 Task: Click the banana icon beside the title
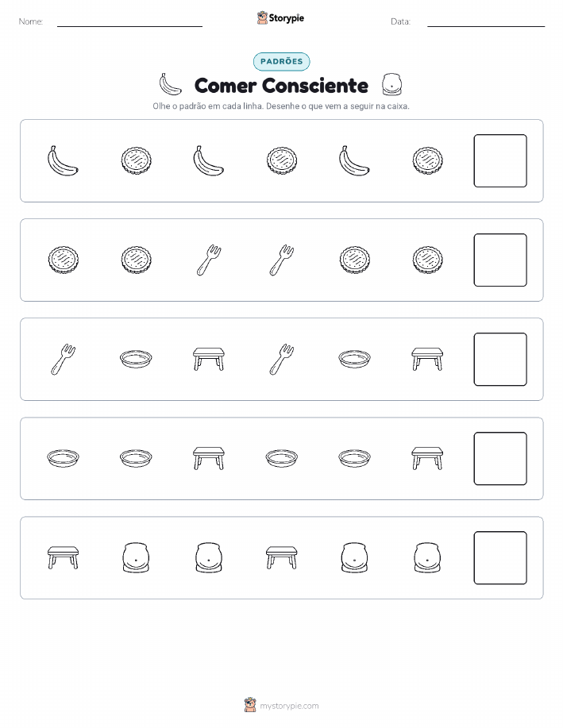[170, 84]
